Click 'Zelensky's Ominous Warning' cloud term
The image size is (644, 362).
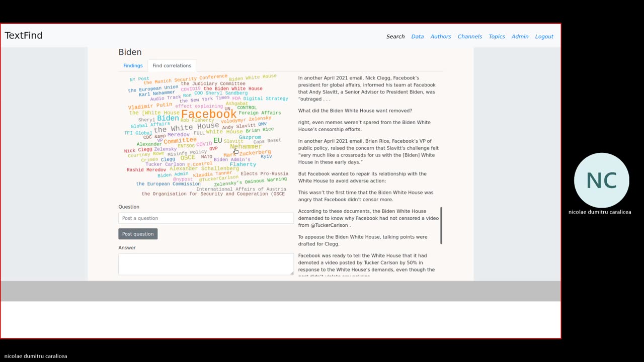point(250,182)
